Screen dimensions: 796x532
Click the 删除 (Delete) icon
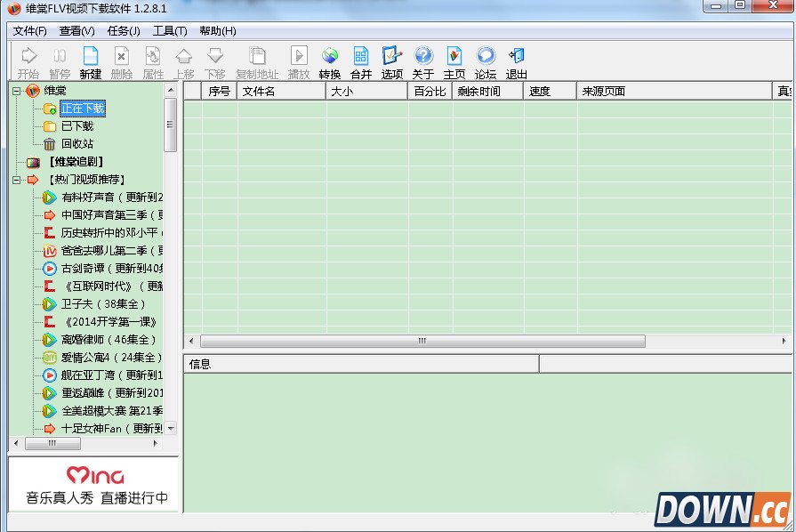point(123,60)
